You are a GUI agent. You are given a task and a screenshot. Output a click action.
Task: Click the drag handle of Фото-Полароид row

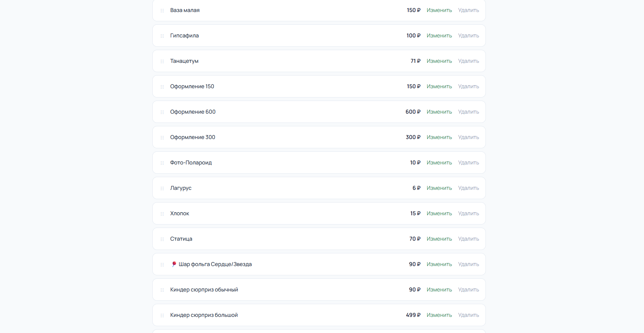[162, 163]
